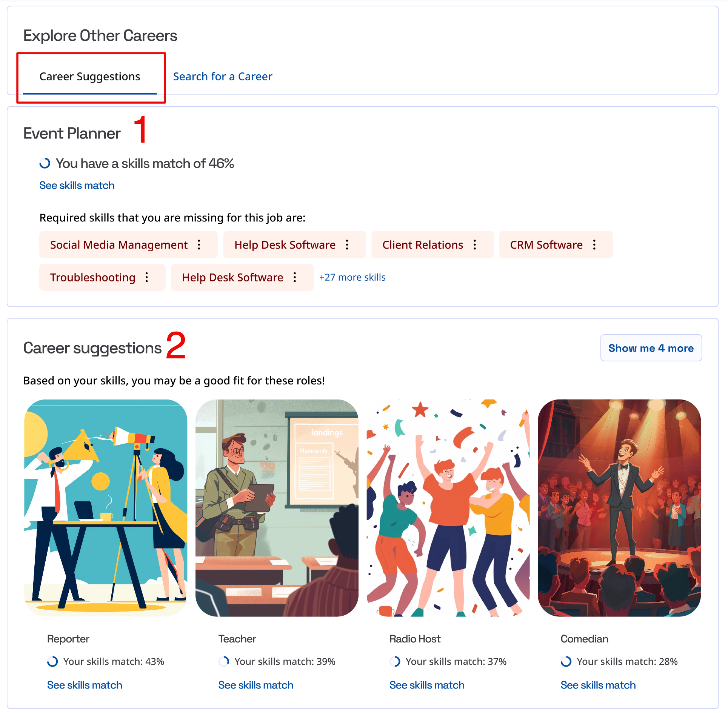Click the Teacher skills match progress circle
This screenshot has height=713, width=728.
point(224,661)
